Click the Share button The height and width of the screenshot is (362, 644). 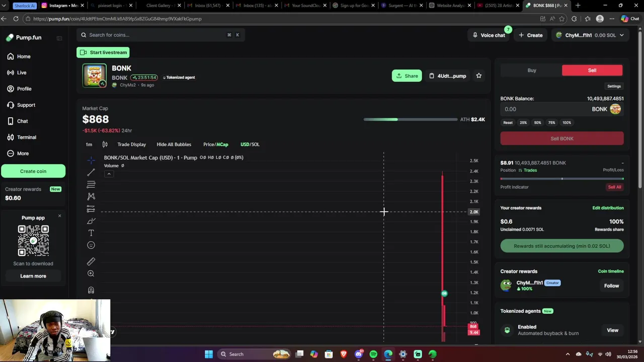(407, 76)
